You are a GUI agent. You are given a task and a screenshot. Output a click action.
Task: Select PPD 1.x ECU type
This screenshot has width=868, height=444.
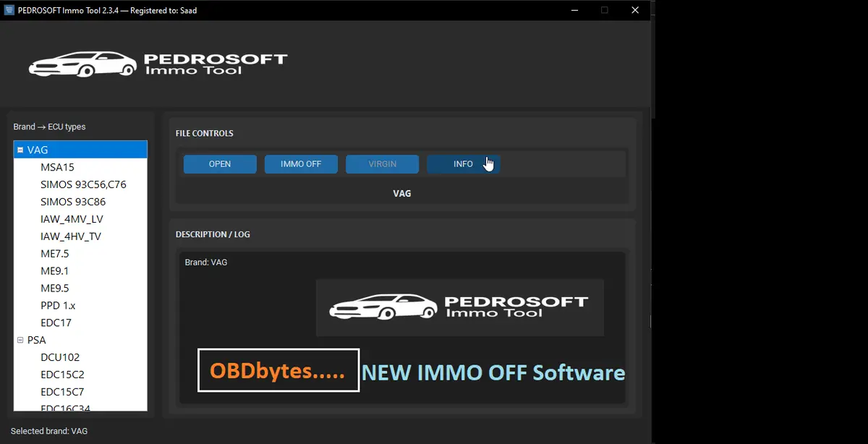(x=58, y=306)
